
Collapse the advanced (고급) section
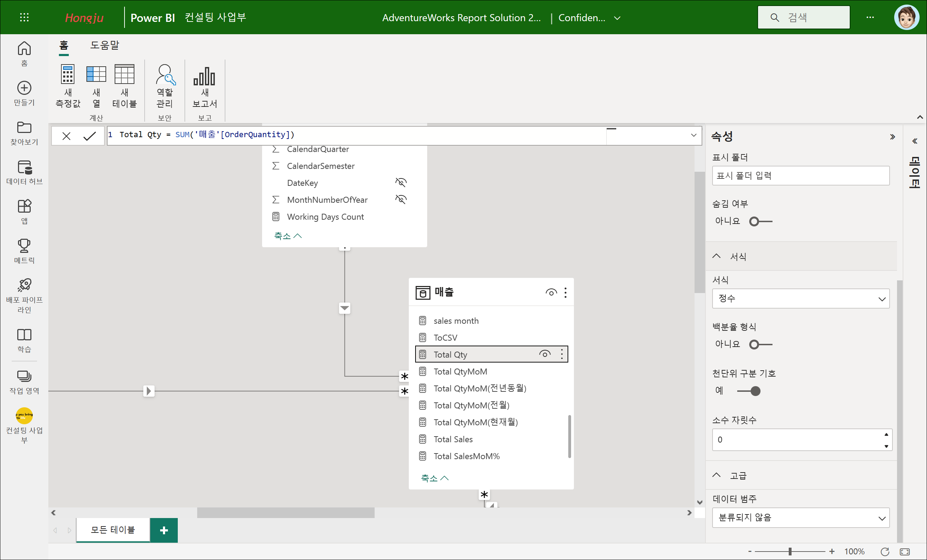coord(716,475)
